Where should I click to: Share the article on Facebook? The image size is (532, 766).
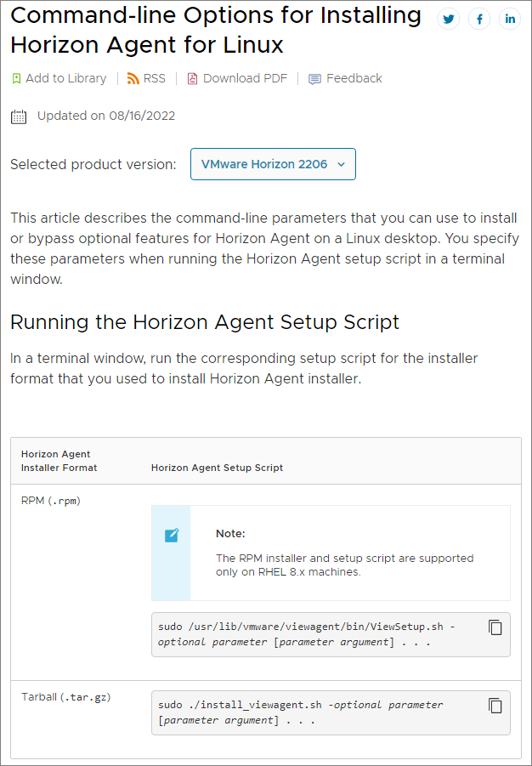click(x=479, y=19)
